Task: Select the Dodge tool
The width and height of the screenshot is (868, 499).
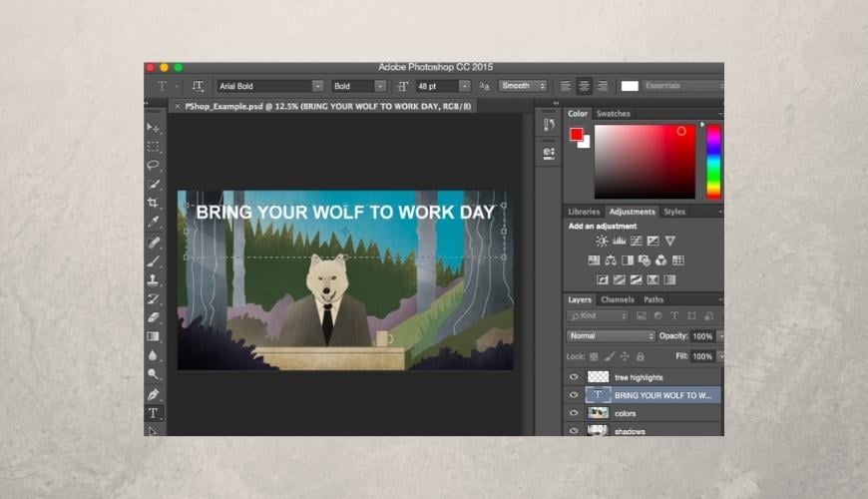Action: pyautogui.click(x=154, y=374)
